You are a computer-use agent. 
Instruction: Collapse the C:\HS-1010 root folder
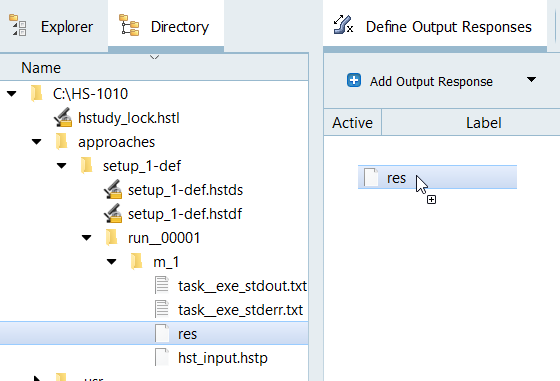[x=11, y=94]
